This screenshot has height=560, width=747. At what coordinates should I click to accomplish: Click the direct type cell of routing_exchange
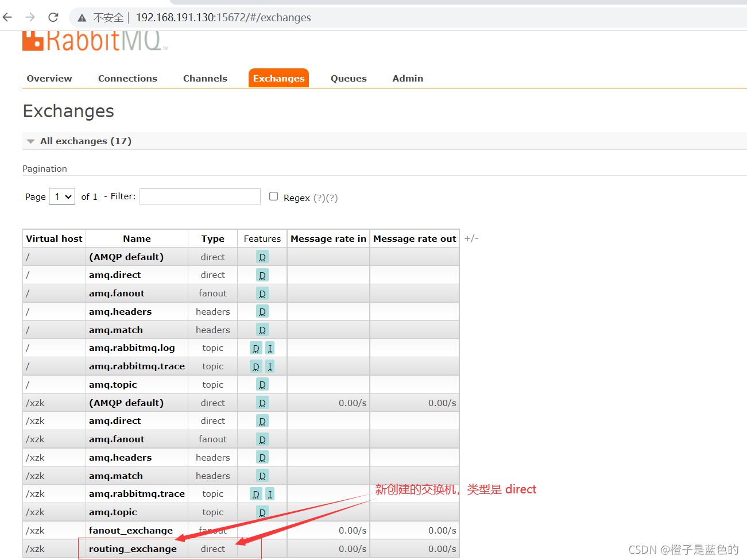tap(213, 549)
